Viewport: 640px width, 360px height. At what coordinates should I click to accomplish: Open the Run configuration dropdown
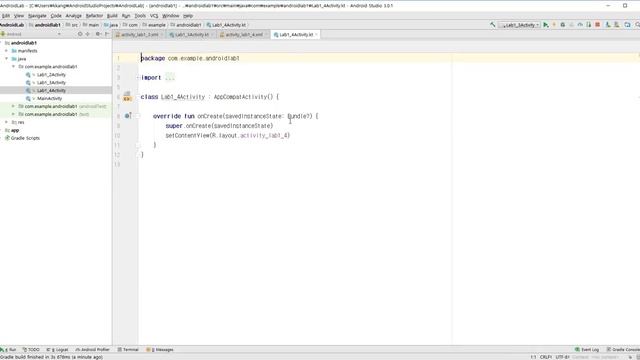click(519, 25)
